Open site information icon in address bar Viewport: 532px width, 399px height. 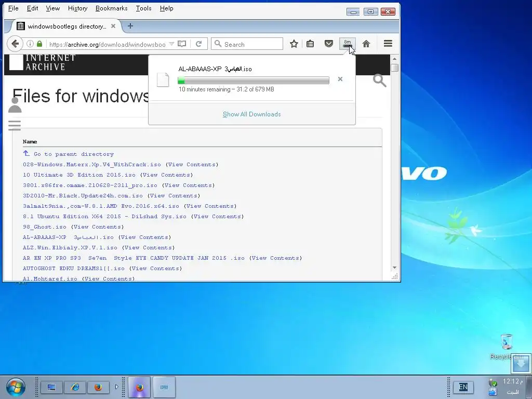pos(30,44)
